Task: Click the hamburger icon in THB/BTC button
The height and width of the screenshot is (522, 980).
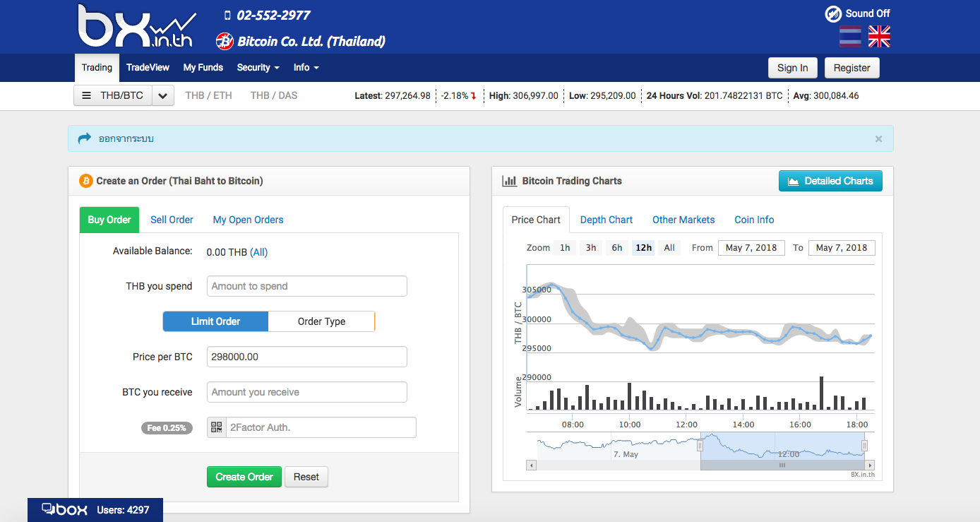Action: [87, 95]
